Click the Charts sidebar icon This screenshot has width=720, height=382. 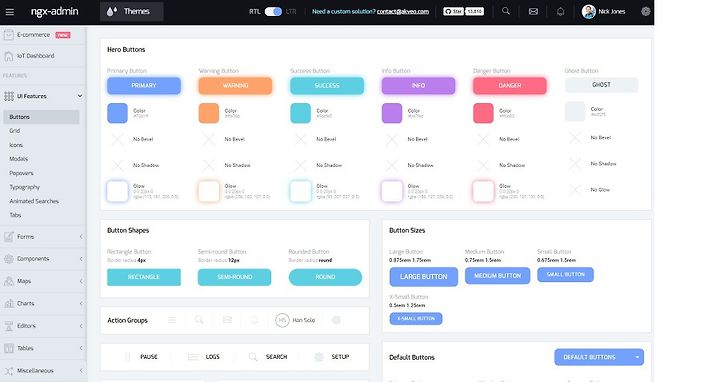[9, 303]
